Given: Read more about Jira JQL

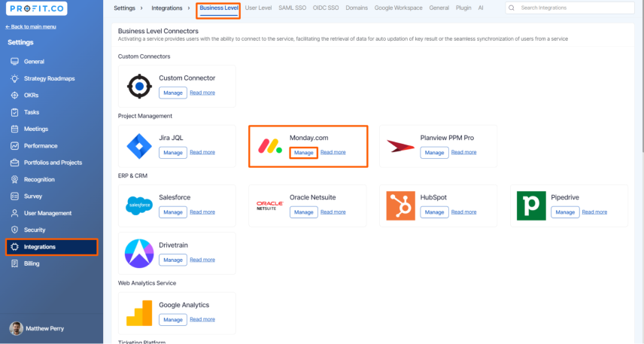Looking at the screenshot, I should (202, 152).
